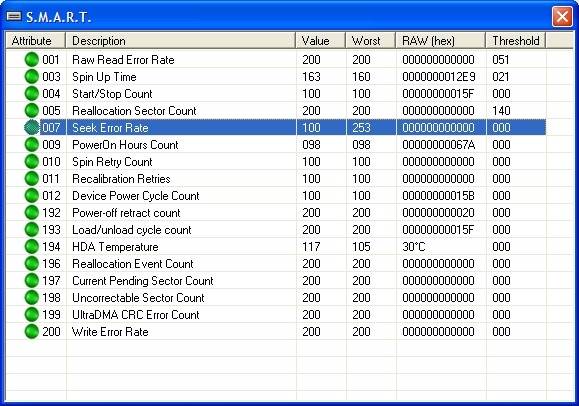
Task: Click green status icon for attribute 197
Action: (32, 280)
